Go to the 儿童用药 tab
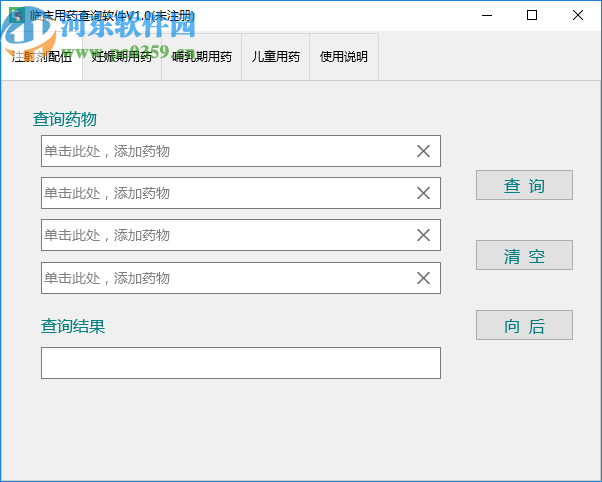The height and width of the screenshot is (482, 602). [x=275, y=57]
